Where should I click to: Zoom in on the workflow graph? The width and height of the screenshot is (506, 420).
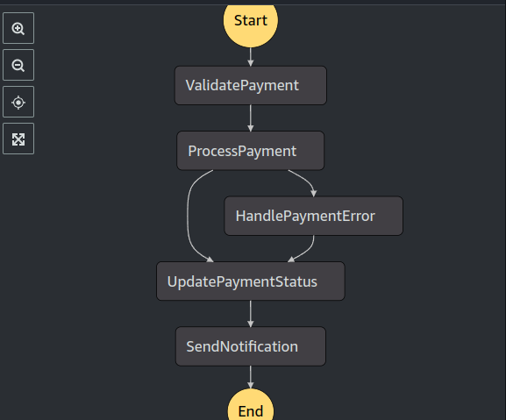point(18,28)
